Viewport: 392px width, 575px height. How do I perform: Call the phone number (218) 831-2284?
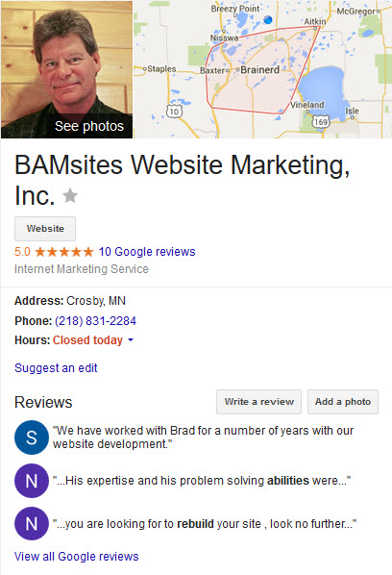point(96,321)
